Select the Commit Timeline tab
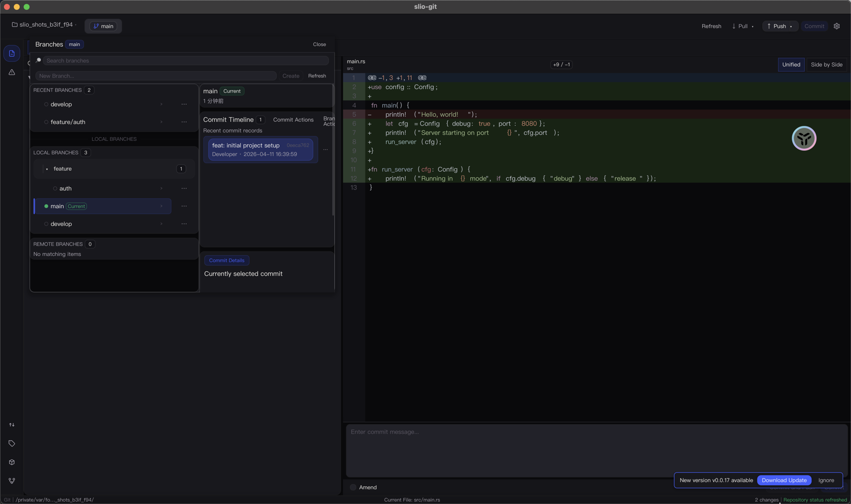The height and width of the screenshot is (504, 851). 229,120
